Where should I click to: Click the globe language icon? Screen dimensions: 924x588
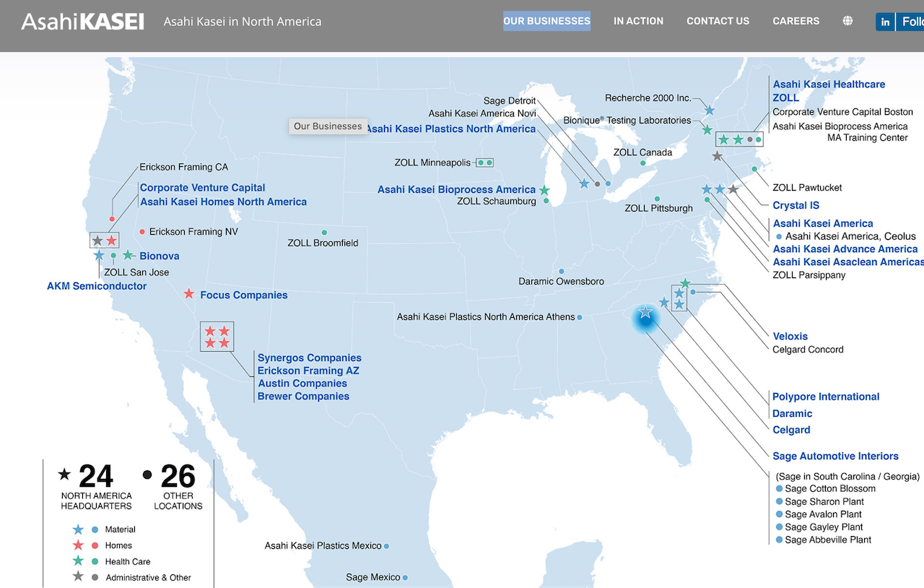point(847,21)
